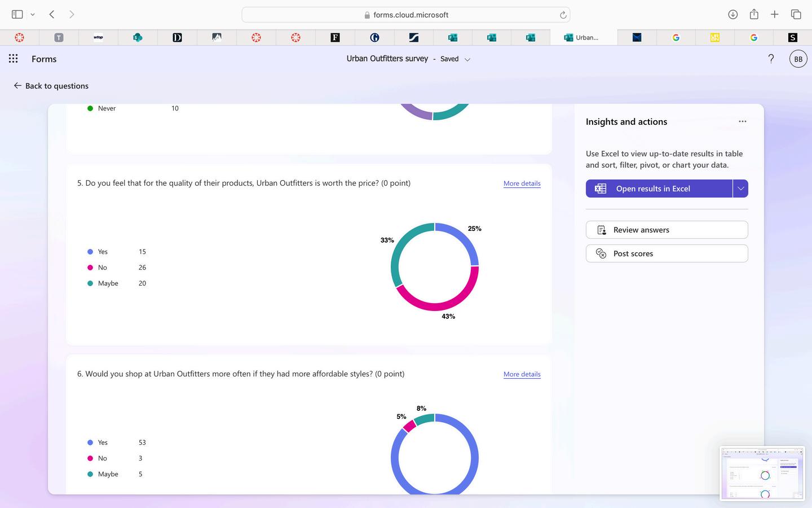
Task: Switch to the black S tab
Action: click(x=793, y=37)
